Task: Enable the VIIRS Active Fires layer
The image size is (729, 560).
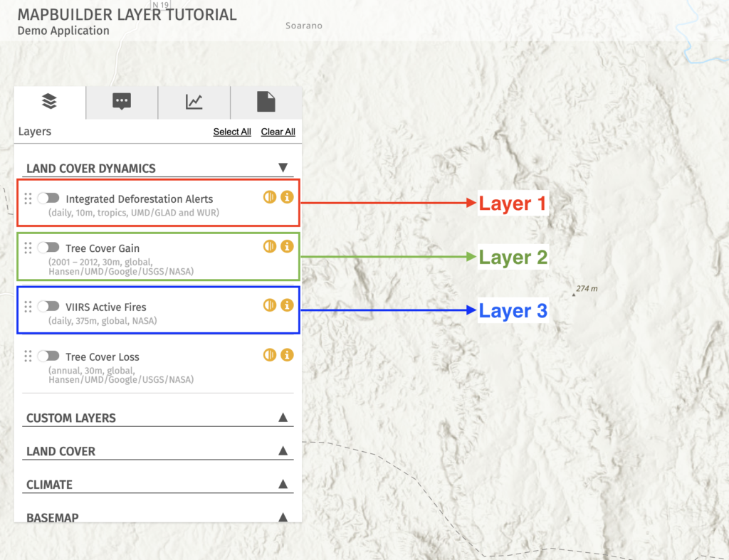Action: (48, 306)
